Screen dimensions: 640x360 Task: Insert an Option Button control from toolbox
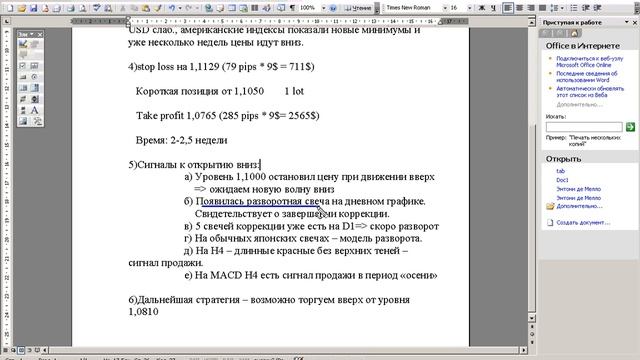point(35,77)
